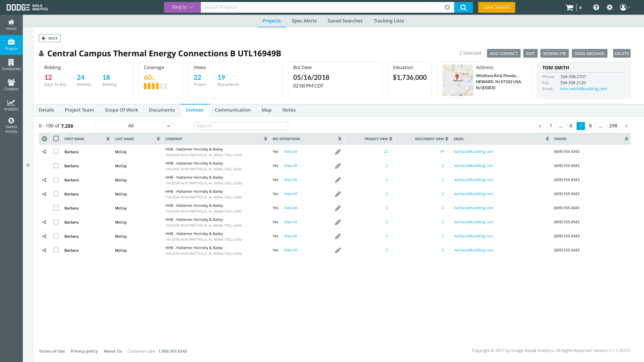Check the first Barbara McCoy row checkbox

click(x=56, y=152)
